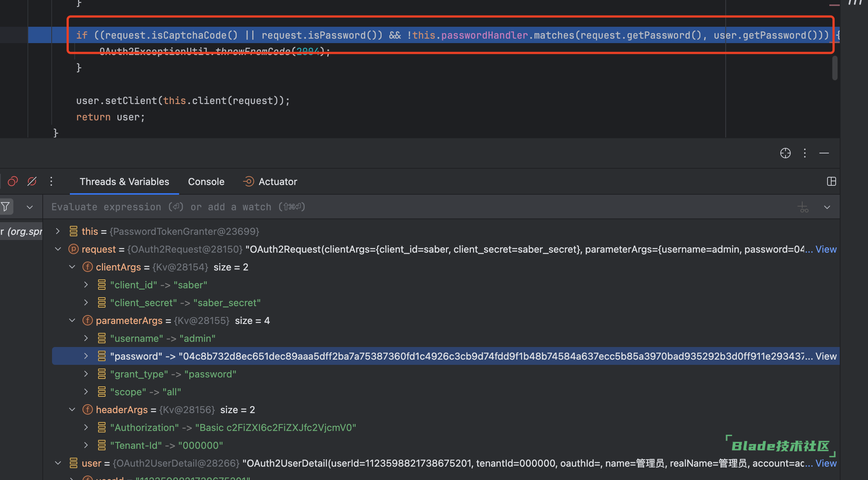The width and height of the screenshot is (868, 480).
Task: Click the target crosshair icon in panel header
Action: pyautogui.click(x=785, y=153)
